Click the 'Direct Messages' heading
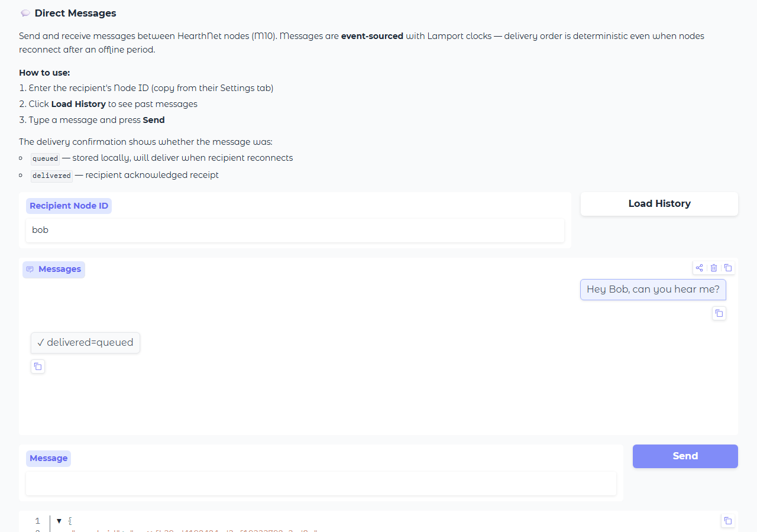Image resolution: width=757 pixels, height=532 pixels. (76, 13)
